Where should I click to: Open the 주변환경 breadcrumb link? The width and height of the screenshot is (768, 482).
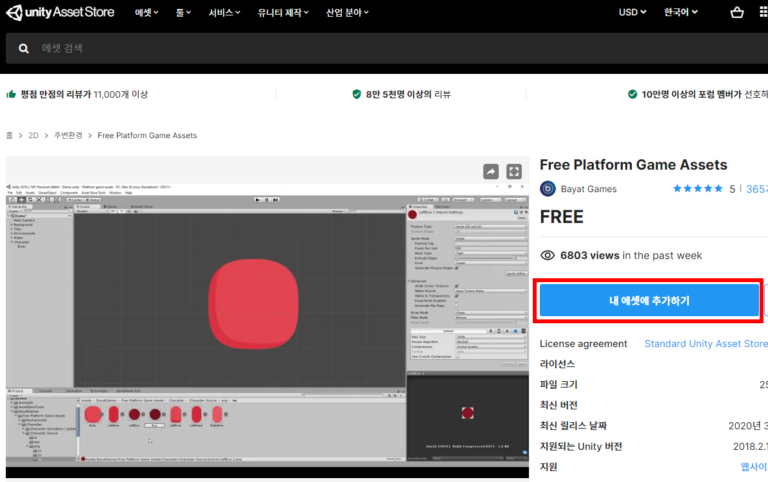(68, 135)
